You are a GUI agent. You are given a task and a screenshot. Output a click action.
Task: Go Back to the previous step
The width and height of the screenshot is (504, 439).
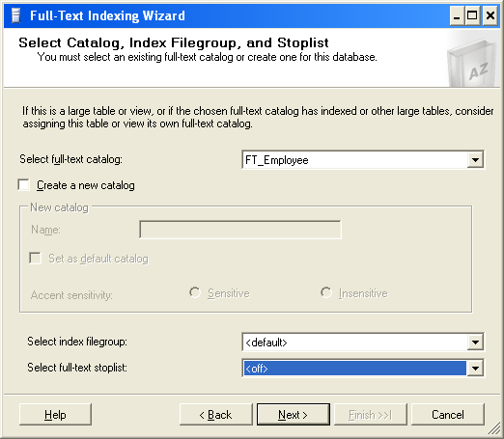pyautogui.click(x=216, y=415)
